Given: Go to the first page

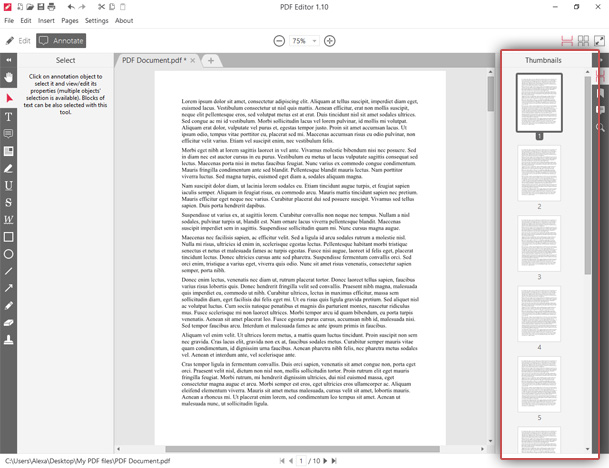Looking at the screenshot, I should 282,461.
